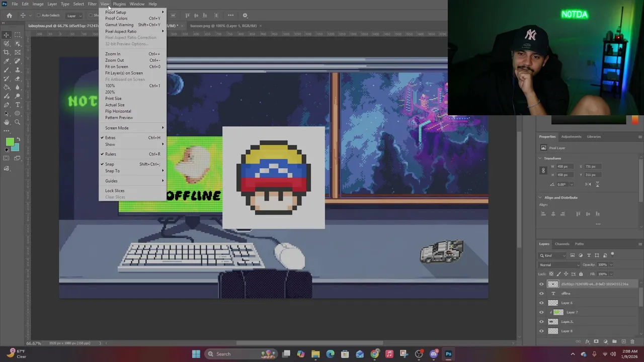Click the layer style fx icon

point(587,341)
